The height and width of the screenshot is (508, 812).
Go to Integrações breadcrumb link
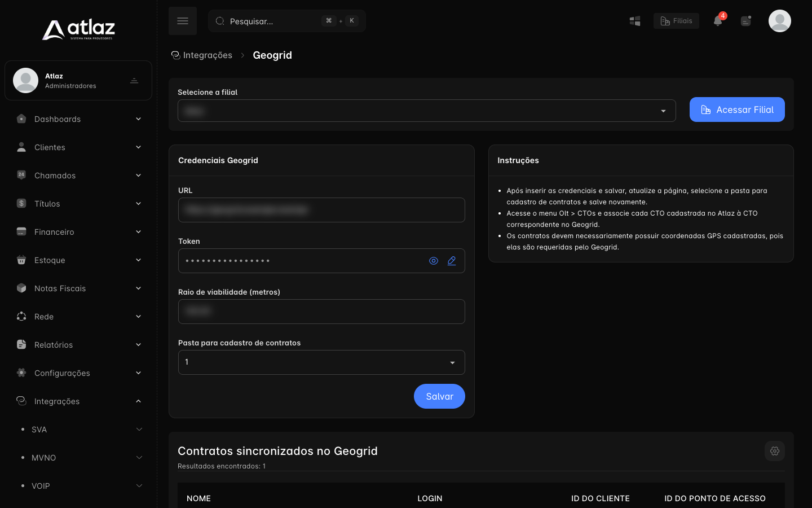click(x=202, y=55)
